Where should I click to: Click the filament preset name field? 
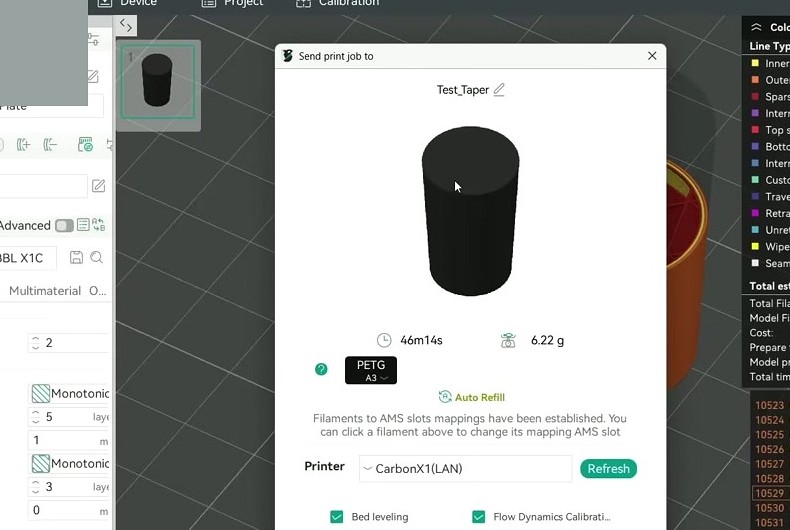point(43,186)
